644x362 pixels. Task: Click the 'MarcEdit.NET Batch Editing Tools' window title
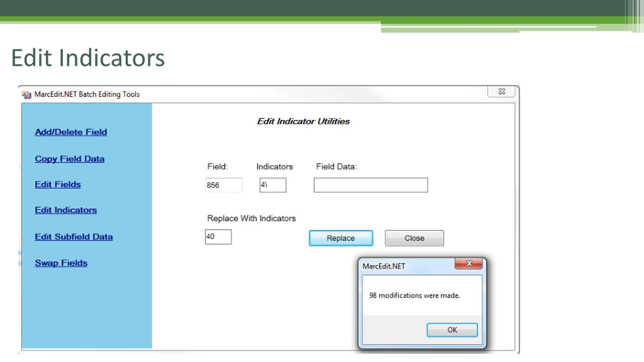87,94
